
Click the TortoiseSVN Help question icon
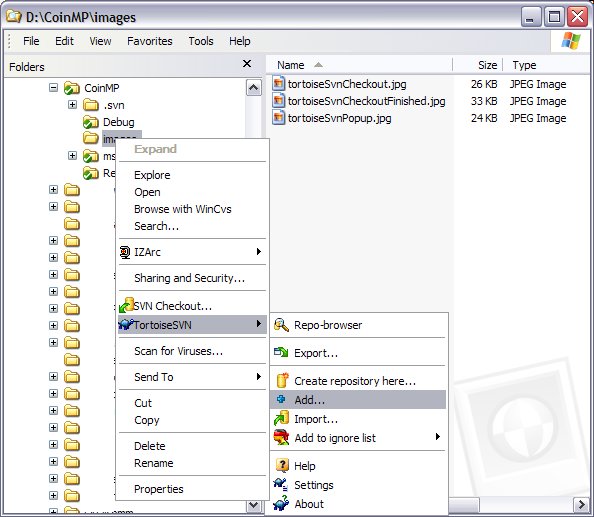click(x=282, y=465)
